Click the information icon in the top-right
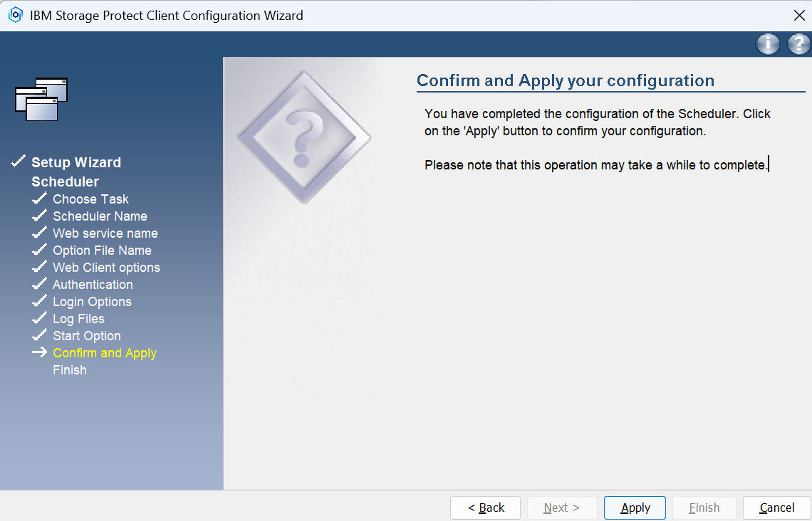This screenshot has height=521, width=812. click(768, 44)
